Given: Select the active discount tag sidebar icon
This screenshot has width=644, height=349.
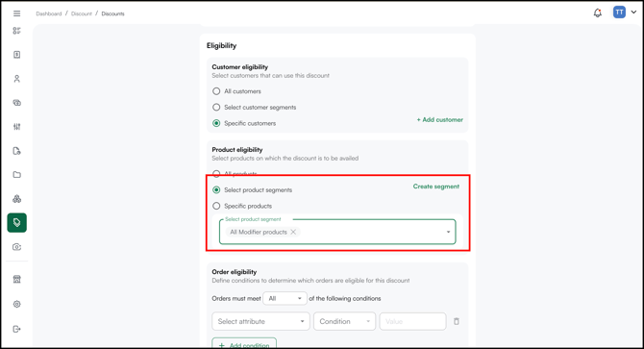Looking at the screenshot, I should tap(17, 222).
